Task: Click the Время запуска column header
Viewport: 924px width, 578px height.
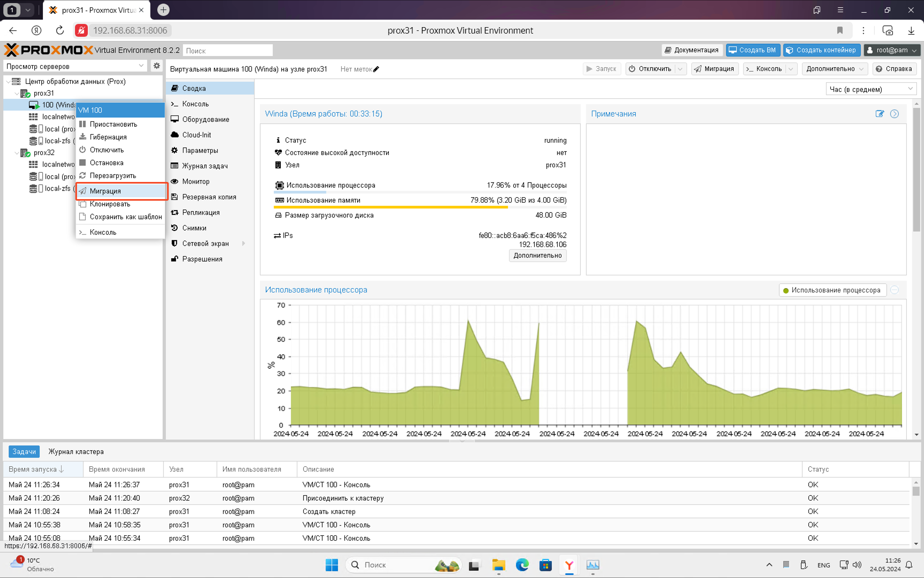Action: tap(43, 469)
